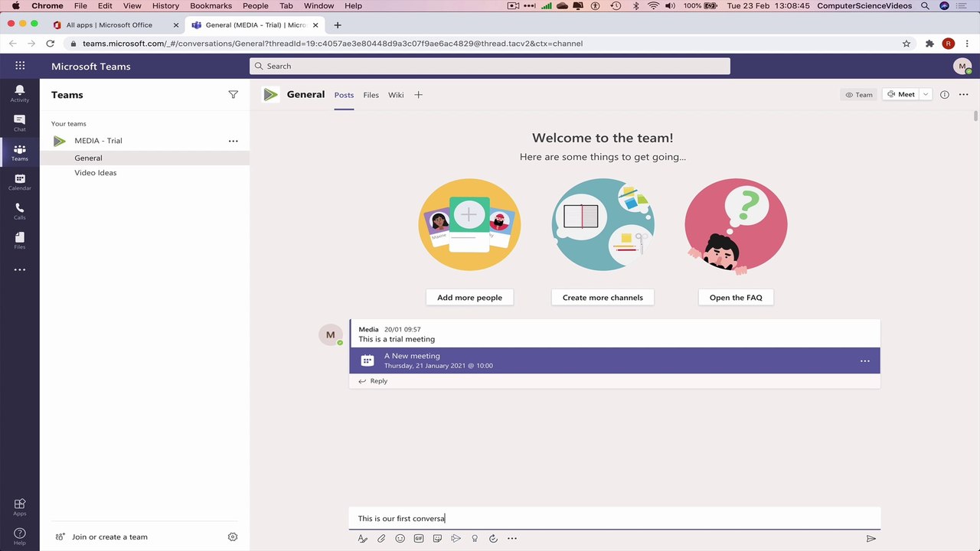This screenshot has width=980, height=551.
Task: Click the new conversation message field
Action: click(614, 519)
